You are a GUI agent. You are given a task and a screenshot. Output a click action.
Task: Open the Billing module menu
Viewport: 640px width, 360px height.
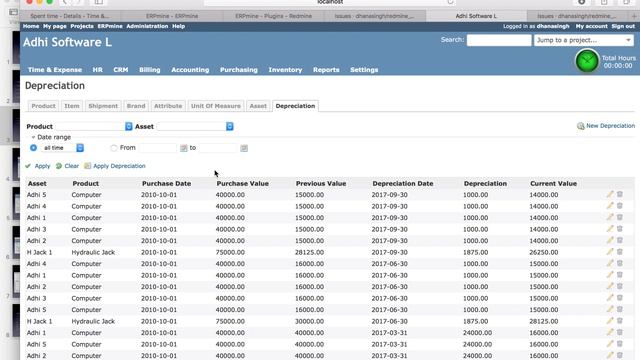[x=150, y=70]
